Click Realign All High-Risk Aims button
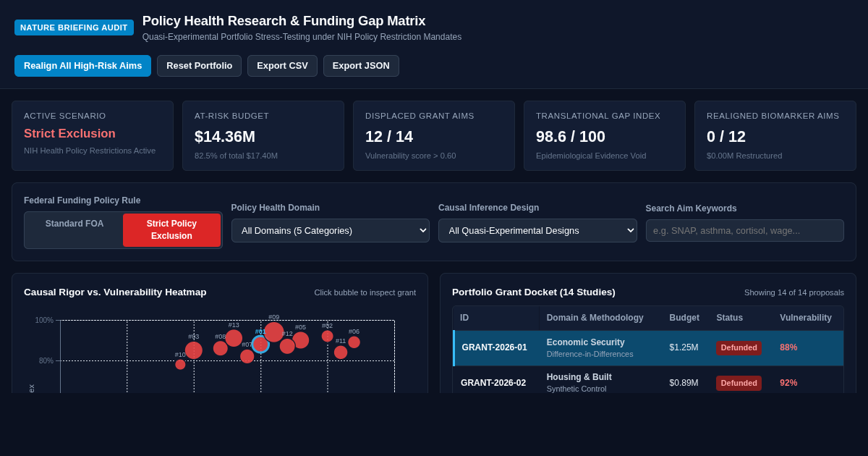The image size is (868, 456). (82, 66)
